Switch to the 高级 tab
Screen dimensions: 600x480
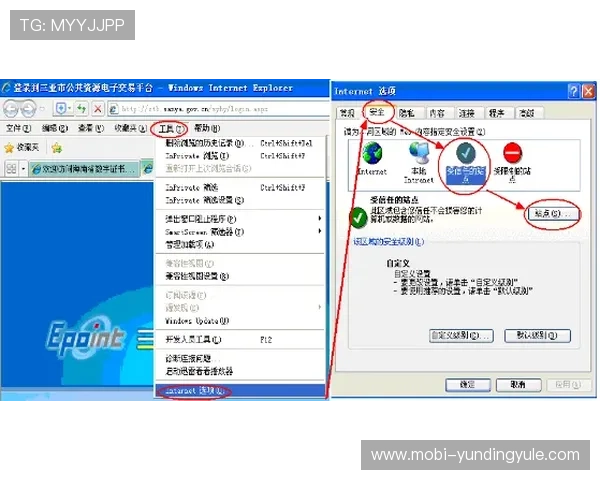click(x=527, y=113)
